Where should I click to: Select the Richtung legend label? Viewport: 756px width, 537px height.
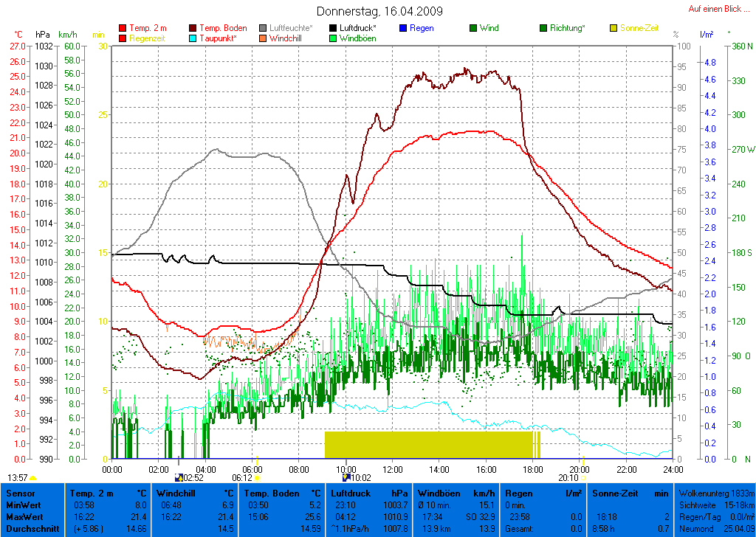(568, 28)
